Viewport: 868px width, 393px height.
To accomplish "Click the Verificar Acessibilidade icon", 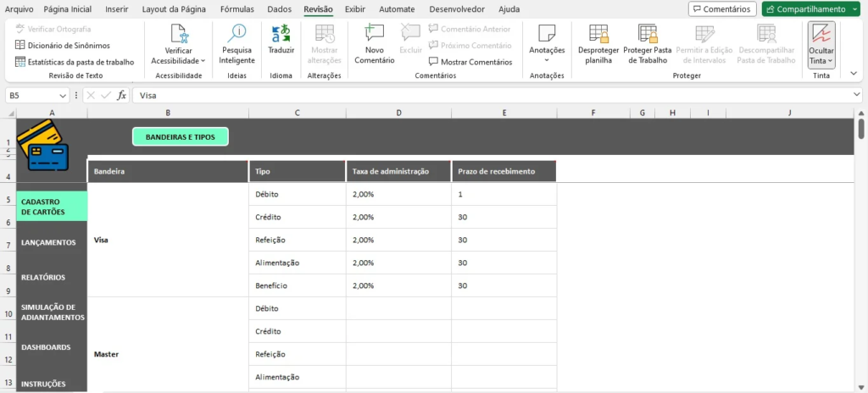I will (x=178, y=35).
